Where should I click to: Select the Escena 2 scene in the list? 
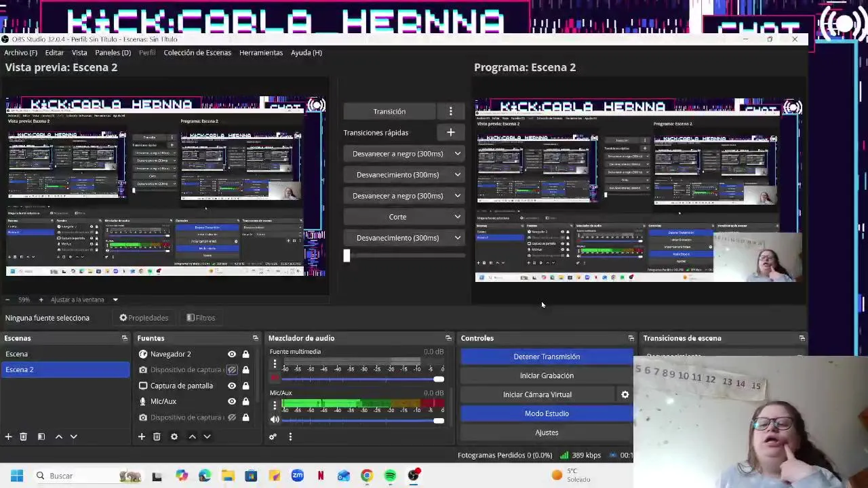point(65,369)
